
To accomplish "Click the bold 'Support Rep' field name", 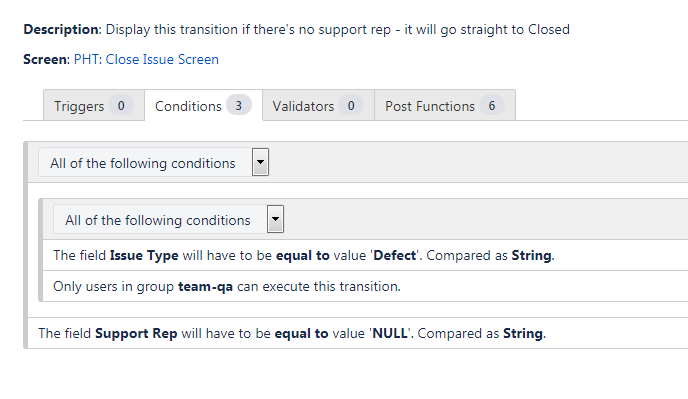I will point(136,334).
